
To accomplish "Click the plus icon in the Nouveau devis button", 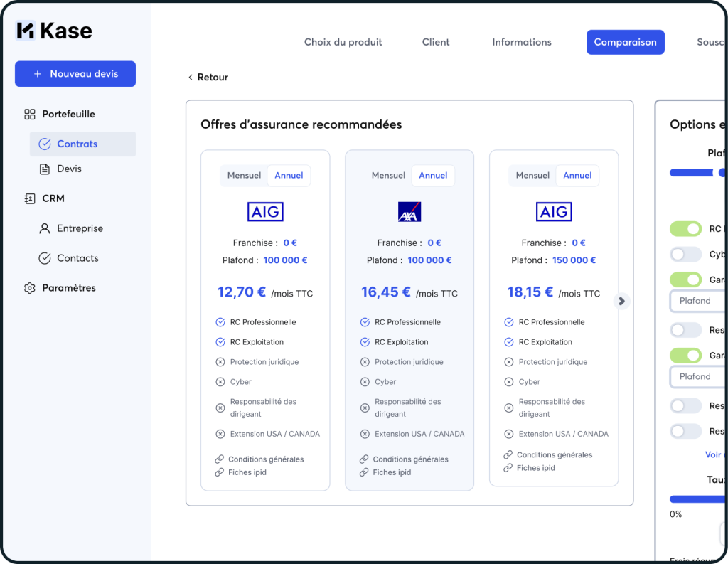I will (38, 74).
